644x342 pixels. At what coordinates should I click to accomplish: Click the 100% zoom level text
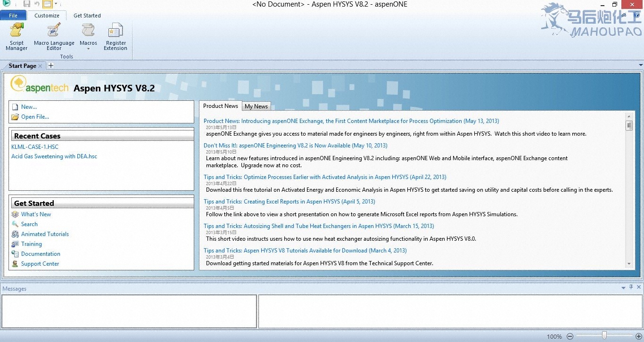coord(554,336)
